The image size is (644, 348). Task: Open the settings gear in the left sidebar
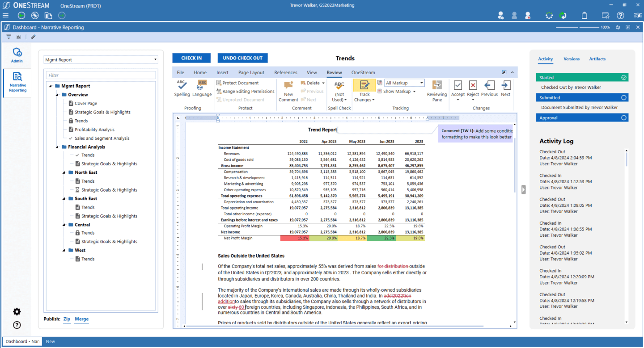tap(17, 312)
